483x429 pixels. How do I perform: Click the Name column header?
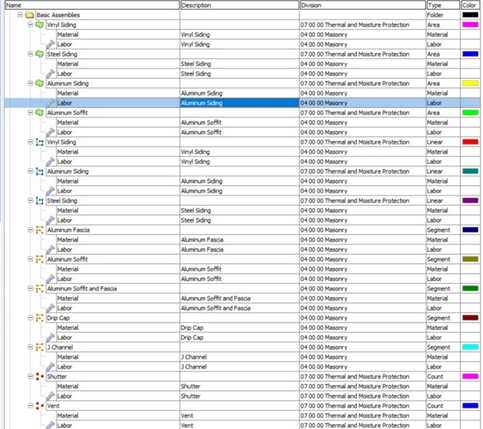(92, 5)
